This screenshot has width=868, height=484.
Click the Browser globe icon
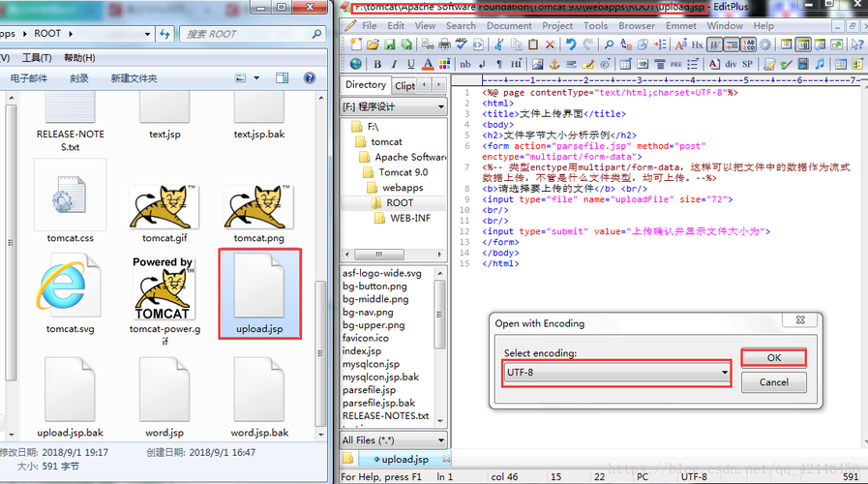pos(356,64)
